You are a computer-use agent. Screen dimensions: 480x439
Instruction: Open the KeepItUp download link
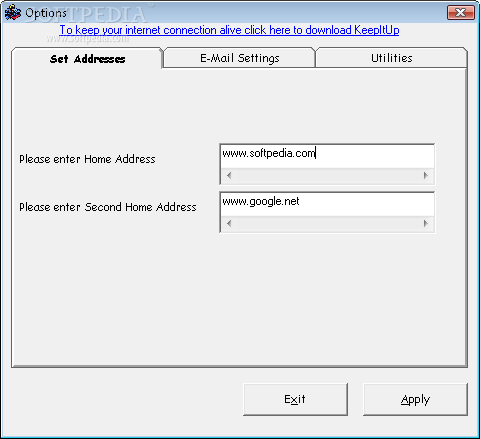tap(229, 30)
